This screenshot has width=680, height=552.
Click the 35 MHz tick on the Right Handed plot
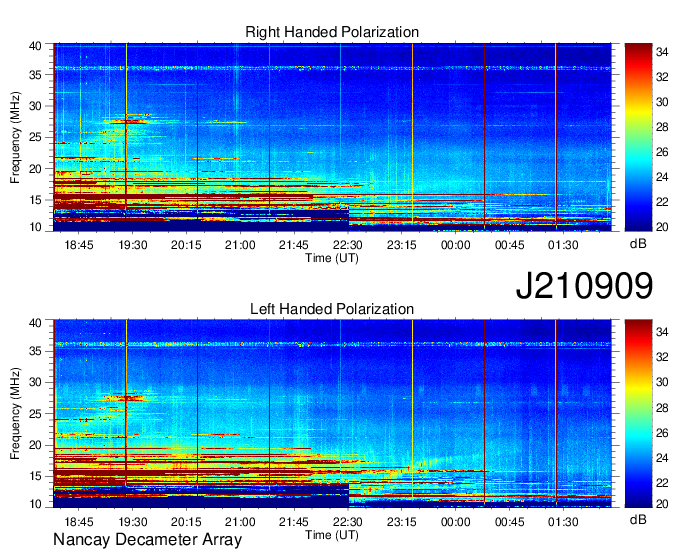pyautogui.click(x=35, y=75)
